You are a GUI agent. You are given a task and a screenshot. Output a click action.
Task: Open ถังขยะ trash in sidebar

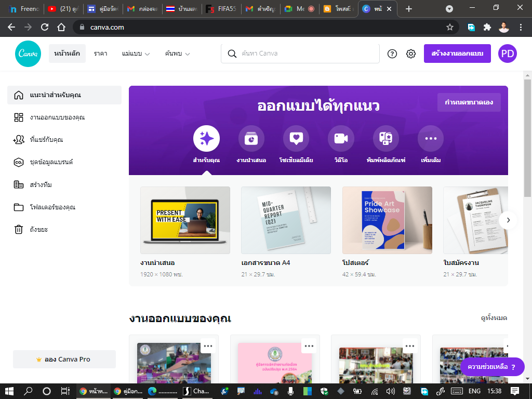pyautogui.click(x=64, y=229)
